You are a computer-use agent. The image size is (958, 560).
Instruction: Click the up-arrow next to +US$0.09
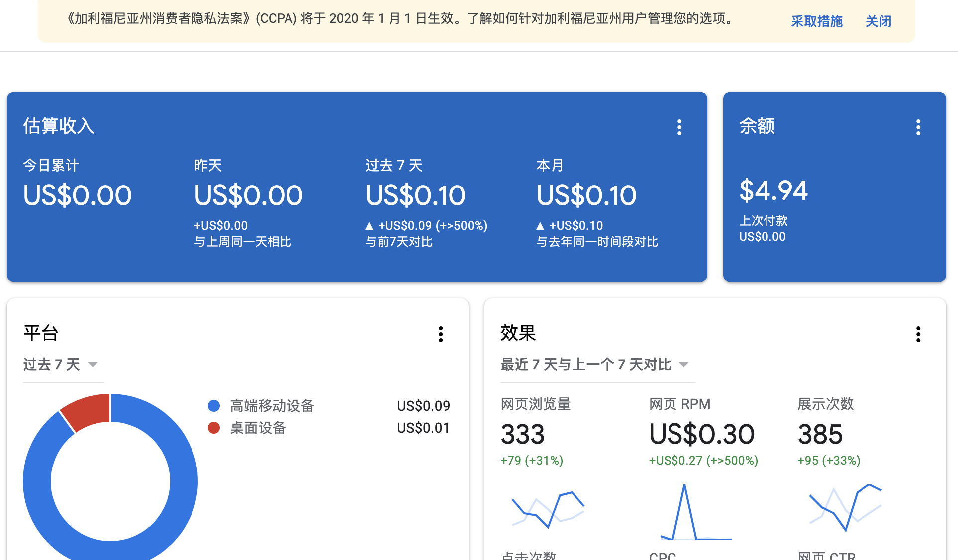point(369,226)
